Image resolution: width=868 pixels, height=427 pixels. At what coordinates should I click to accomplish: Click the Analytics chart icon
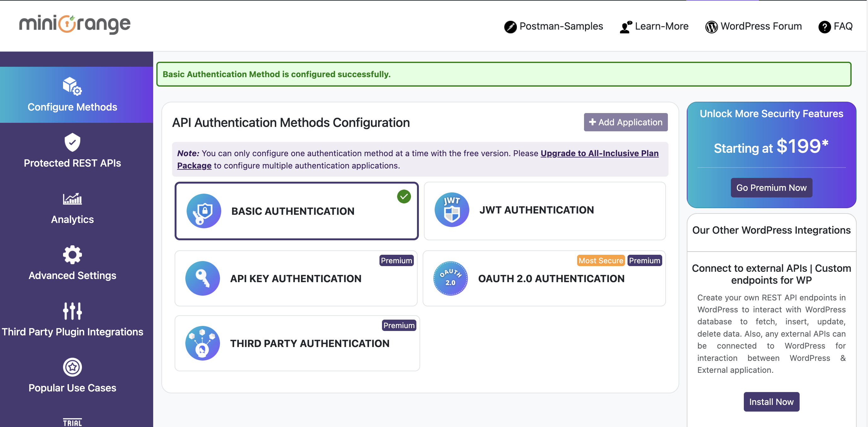point(72,199)
